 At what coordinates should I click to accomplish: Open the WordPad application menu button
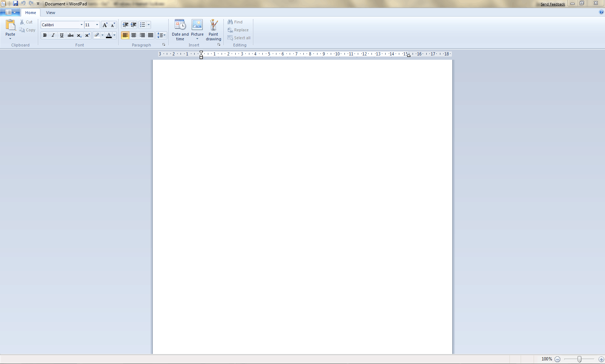click(x=10, y=12)
